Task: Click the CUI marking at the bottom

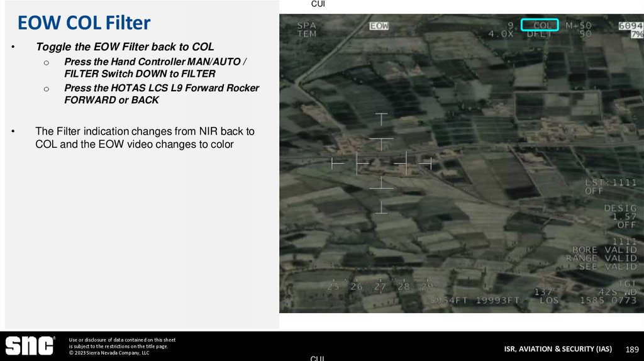Action: 318,358
